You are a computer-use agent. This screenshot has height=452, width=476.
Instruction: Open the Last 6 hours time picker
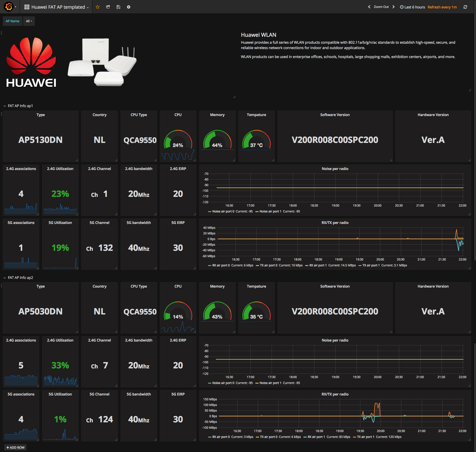pos(412,7)
